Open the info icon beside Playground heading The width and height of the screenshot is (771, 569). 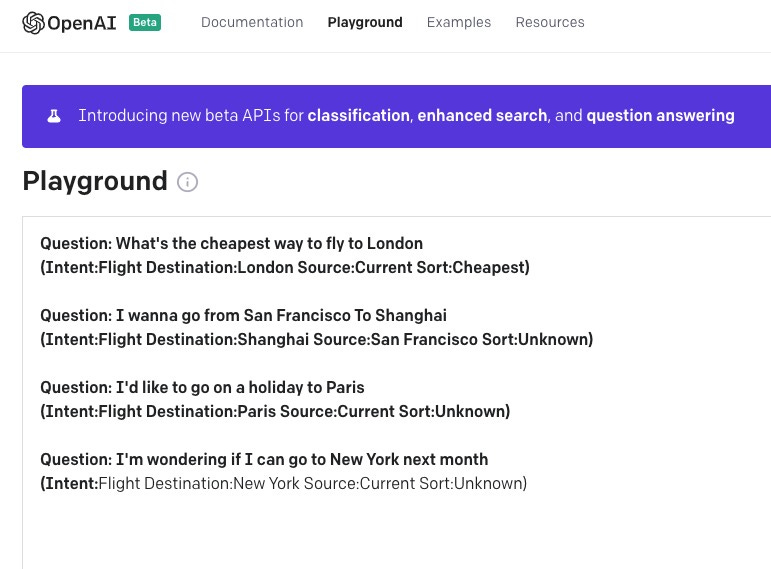point(187,182)
